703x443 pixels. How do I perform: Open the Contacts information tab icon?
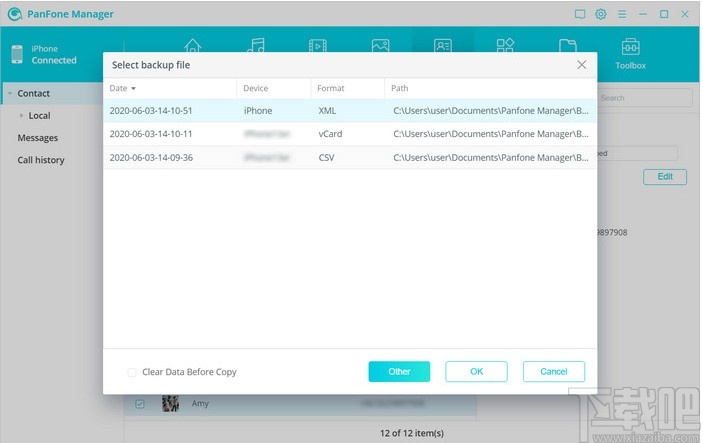coord(443,45)
